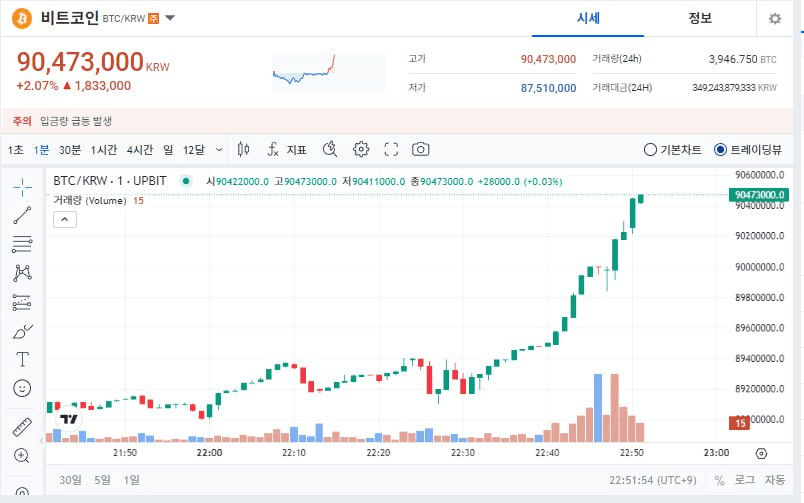Select the text annotation tool

point(22,359)
